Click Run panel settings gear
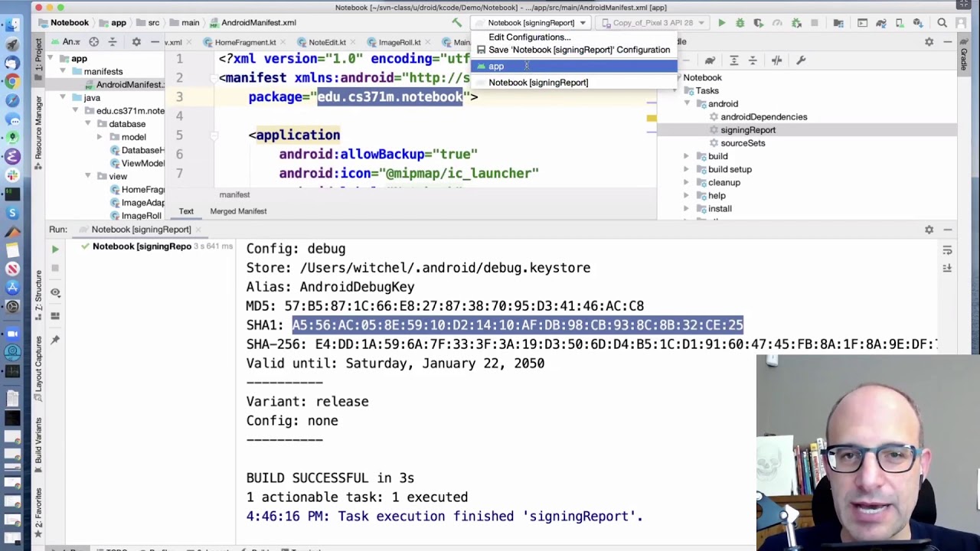 coord(929,230)
